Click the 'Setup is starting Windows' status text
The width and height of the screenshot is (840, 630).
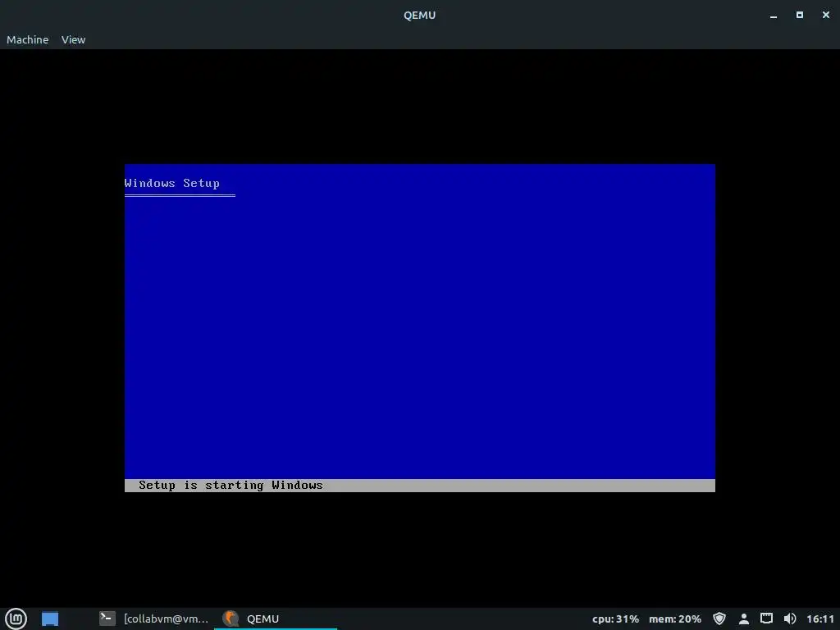click(231, 486)
